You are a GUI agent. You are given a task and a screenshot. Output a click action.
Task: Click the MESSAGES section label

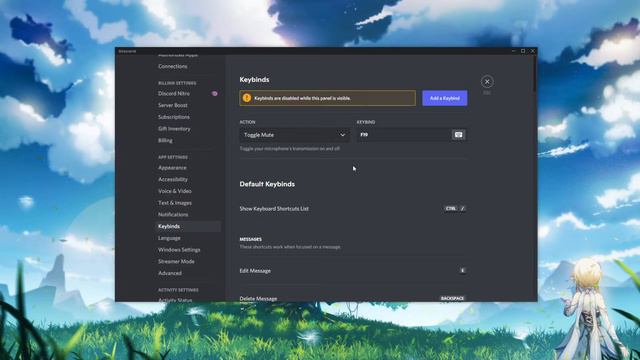click(251, 240)
